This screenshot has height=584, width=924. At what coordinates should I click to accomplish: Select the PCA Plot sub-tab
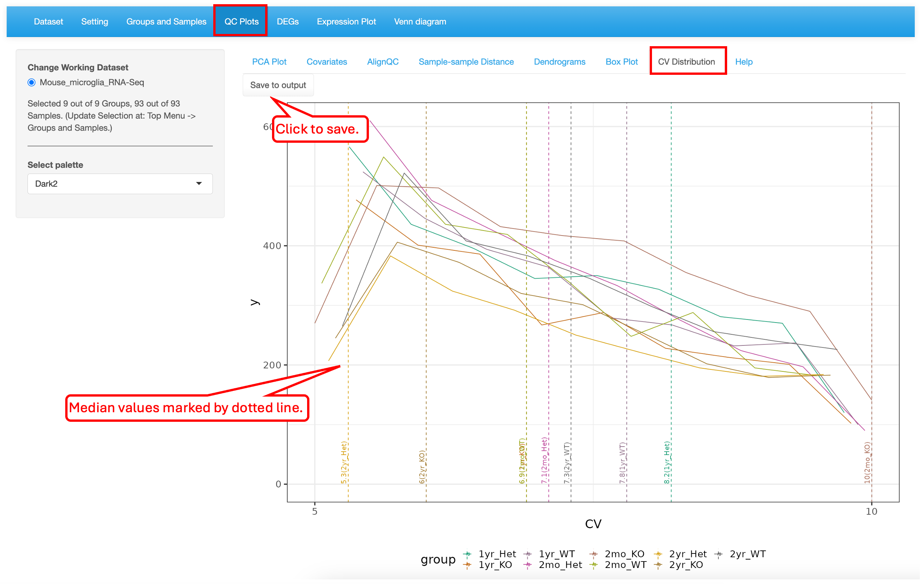[269, 62]
